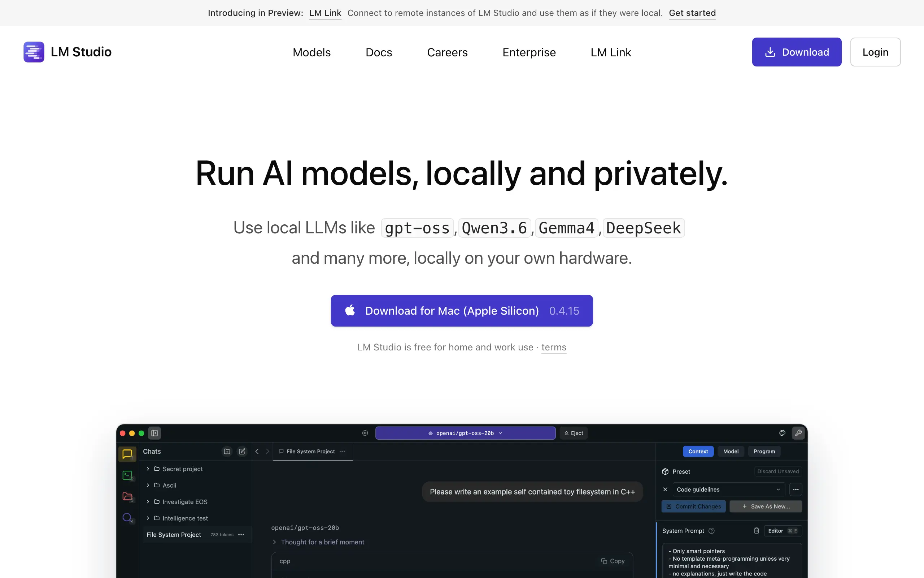Click Get started in the top banner
This screenshot has height=578, width=924.
pos(692,13)
